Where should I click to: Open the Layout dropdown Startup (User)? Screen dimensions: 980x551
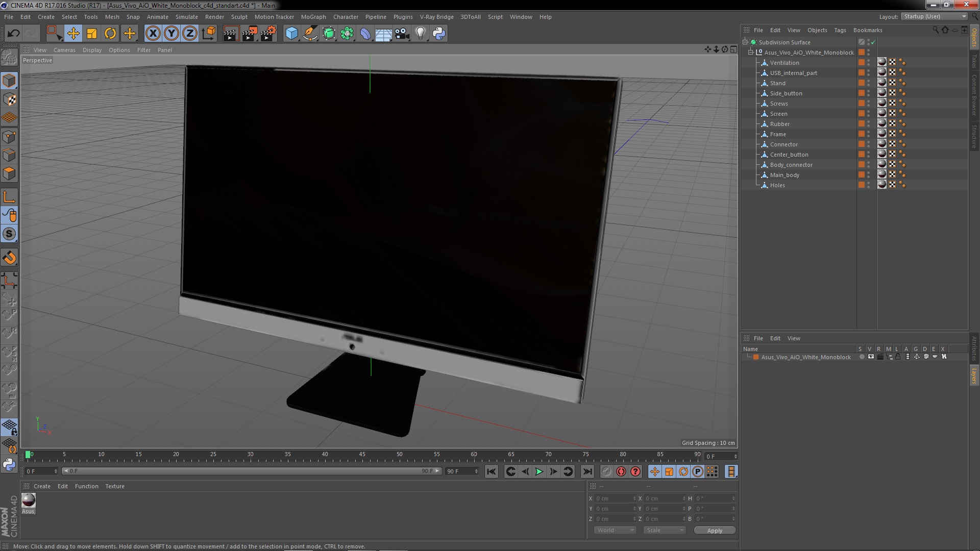pos(935,16)
